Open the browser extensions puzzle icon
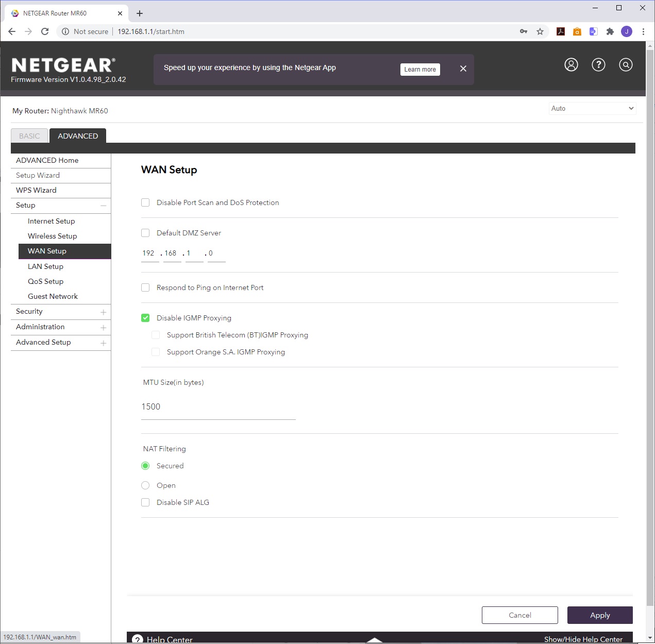The width and height of the screenshot is (655, 644). point(610,31)
